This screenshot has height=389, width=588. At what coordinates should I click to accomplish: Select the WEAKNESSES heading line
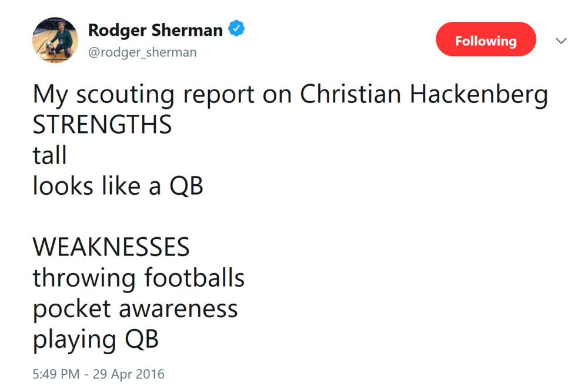point(111,247)
